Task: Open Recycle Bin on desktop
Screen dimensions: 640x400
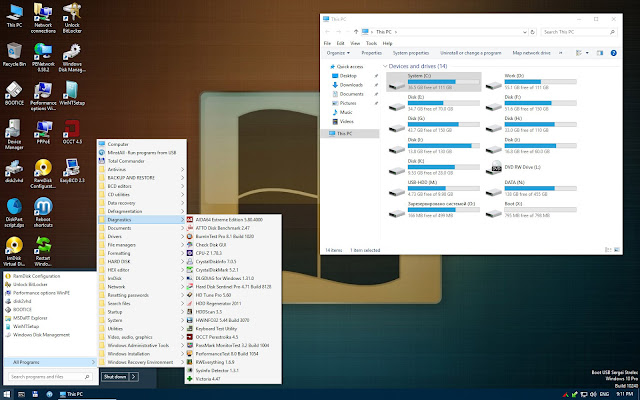Action: [x=14, y=54]
